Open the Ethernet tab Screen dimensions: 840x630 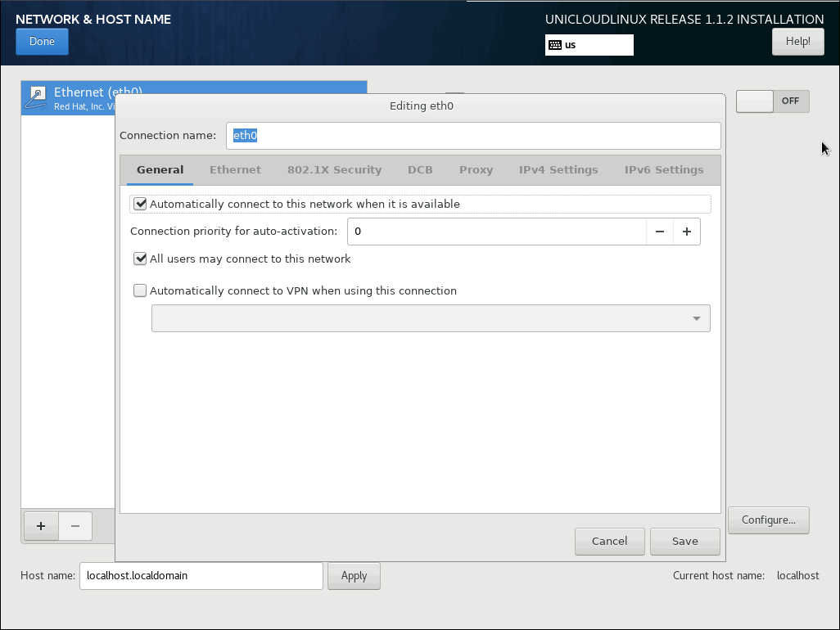[x=235, y=169]
